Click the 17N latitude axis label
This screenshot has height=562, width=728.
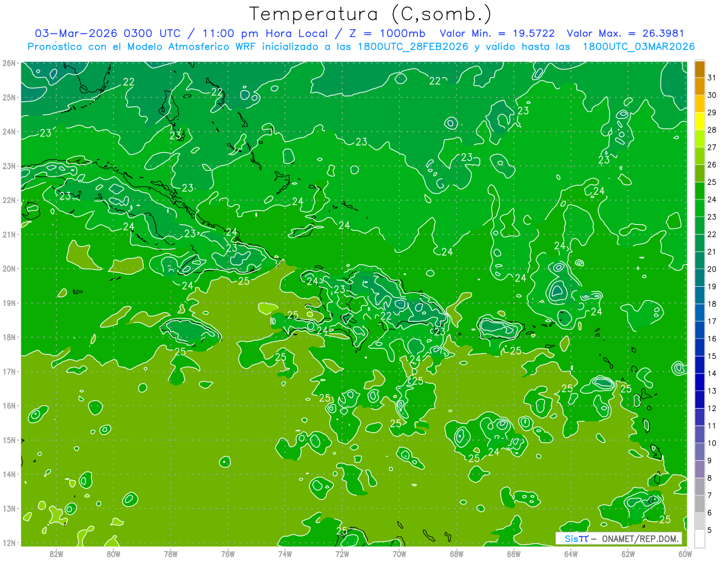point(8,372)
